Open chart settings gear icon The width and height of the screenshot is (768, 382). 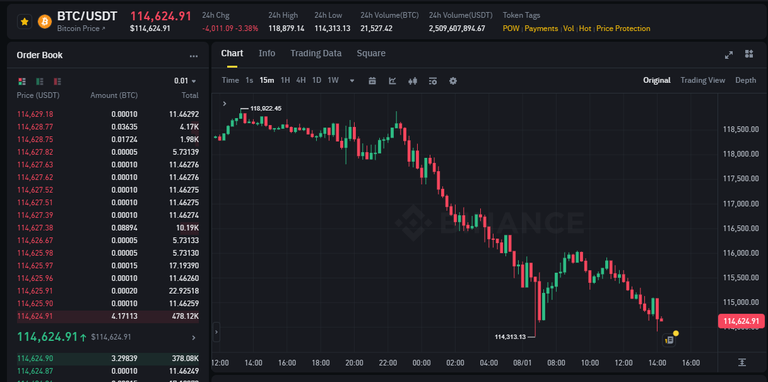tap(453, 81)
